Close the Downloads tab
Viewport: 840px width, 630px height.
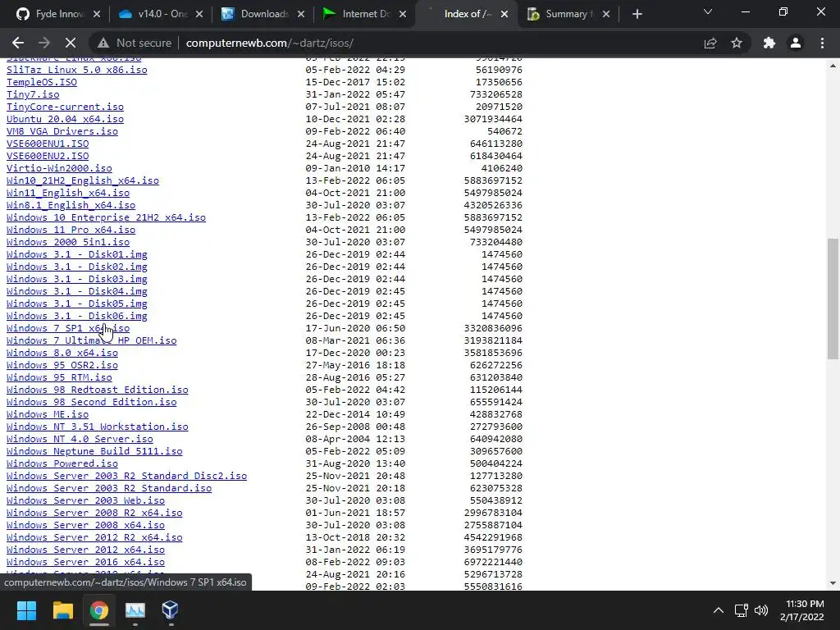301,14
